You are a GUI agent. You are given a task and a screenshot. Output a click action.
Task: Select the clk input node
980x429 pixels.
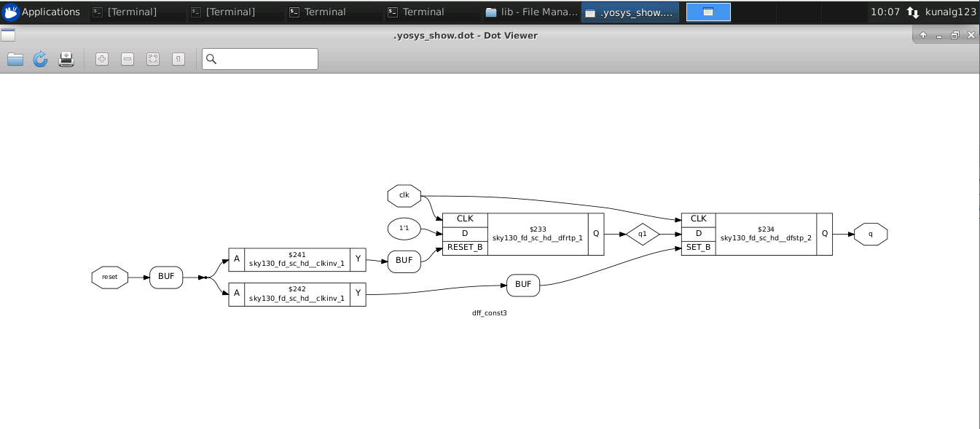point(404,195)
